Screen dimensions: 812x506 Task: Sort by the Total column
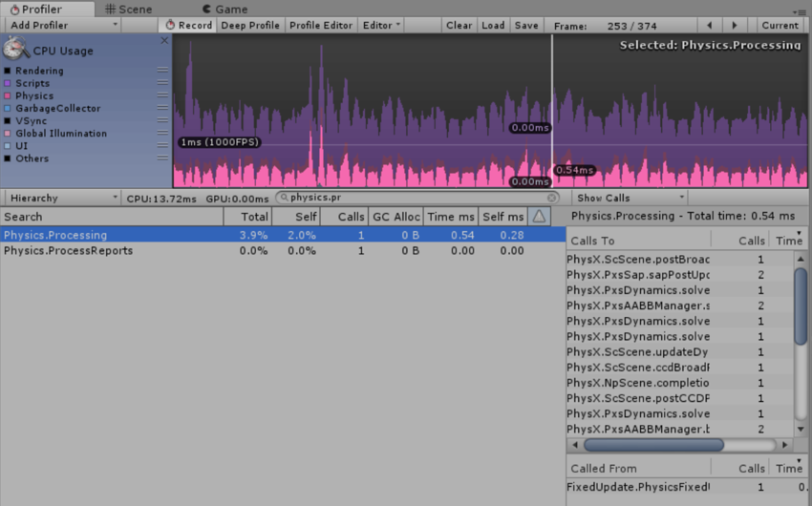(247, 217)
